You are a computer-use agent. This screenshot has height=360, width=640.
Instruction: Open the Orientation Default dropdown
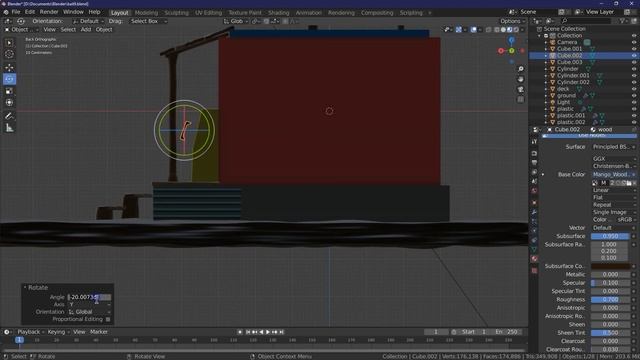88,21
